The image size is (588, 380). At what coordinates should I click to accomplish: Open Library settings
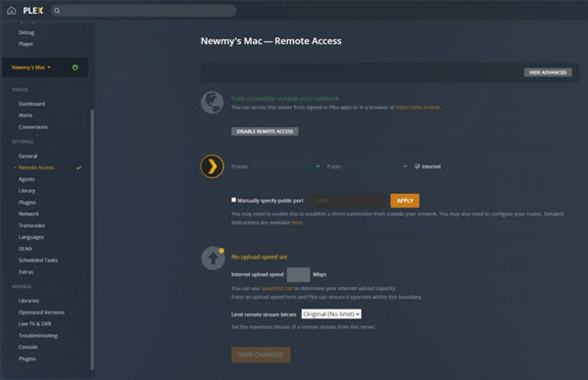pyautogui.click(x=27, y=191)
